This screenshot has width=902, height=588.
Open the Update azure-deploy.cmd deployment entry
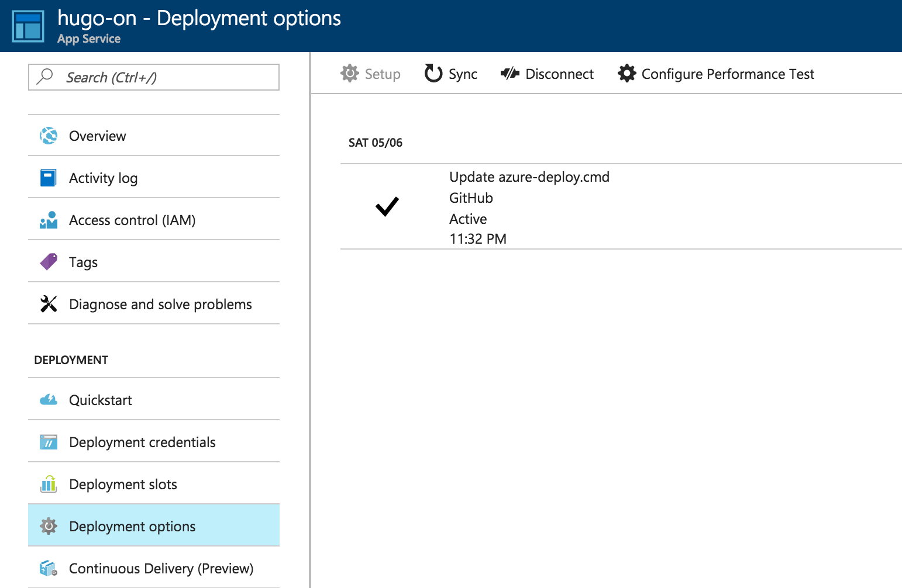[x=529, y=177]
